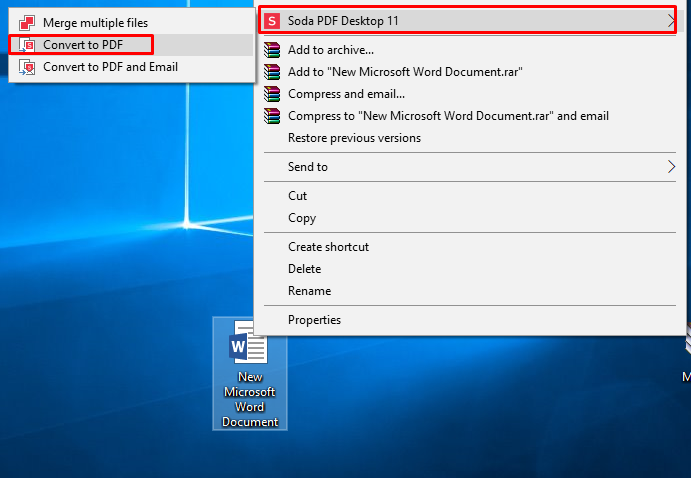Select Create shortcut
This screenshot has width=691, height=478.
click(470, 247)
